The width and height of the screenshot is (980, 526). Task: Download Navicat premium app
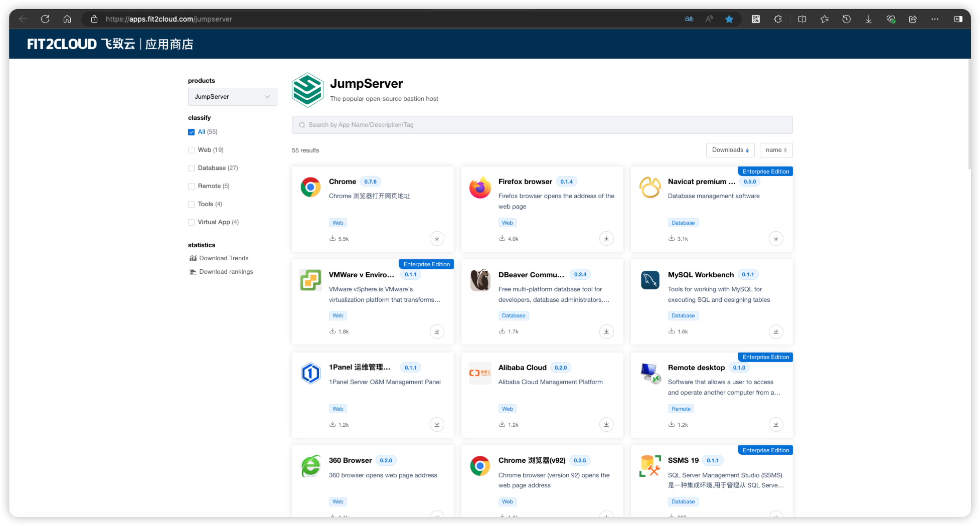pos(776,239)
